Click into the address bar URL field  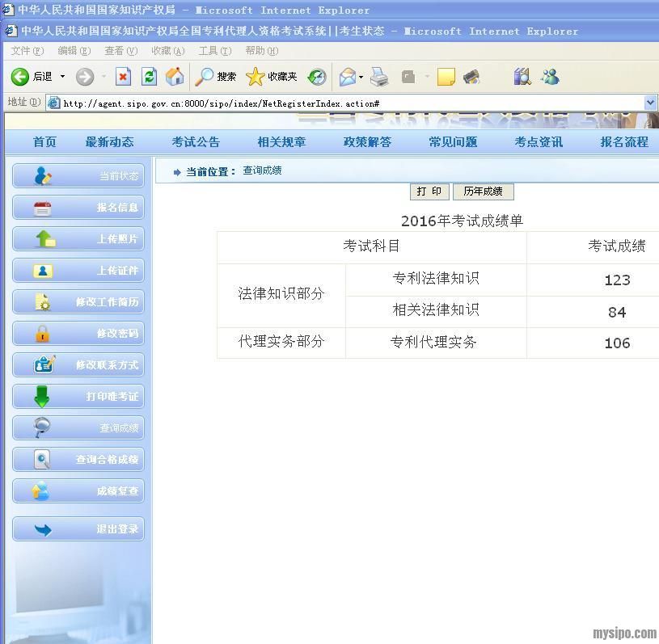click(x=348, y=103)
